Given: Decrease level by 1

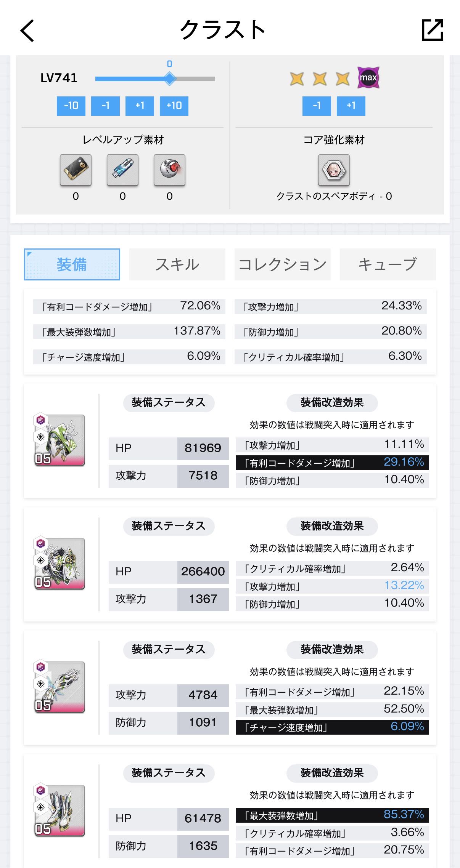Looking at the screenshot, I should tap(105, 106).
